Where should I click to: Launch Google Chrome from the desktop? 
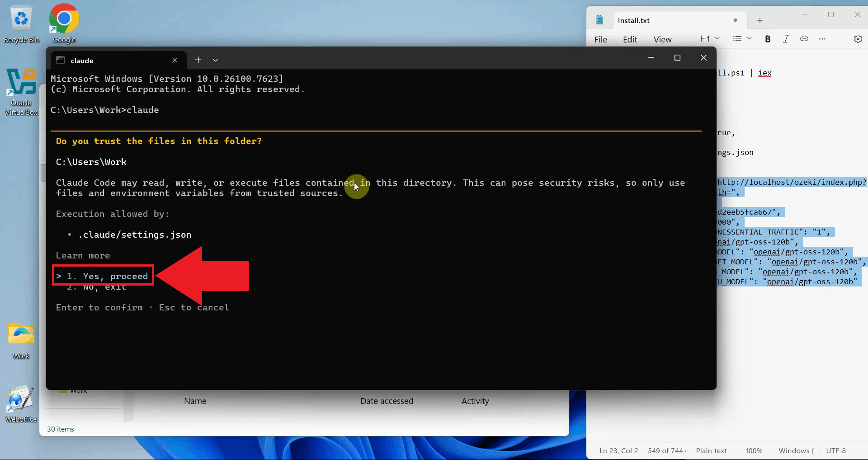pyautogui.click(x=63, y=19)
